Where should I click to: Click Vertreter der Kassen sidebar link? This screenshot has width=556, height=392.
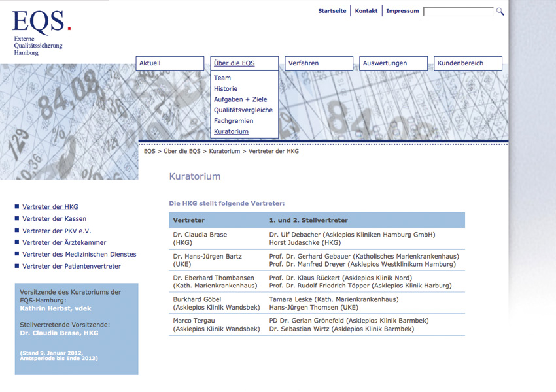coord(54,219)
